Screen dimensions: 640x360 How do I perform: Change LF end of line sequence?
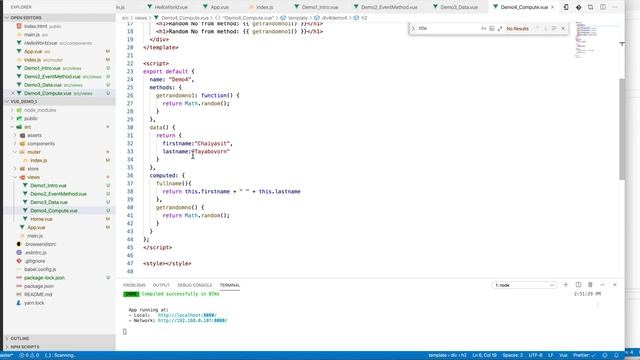tap(550, 356)
